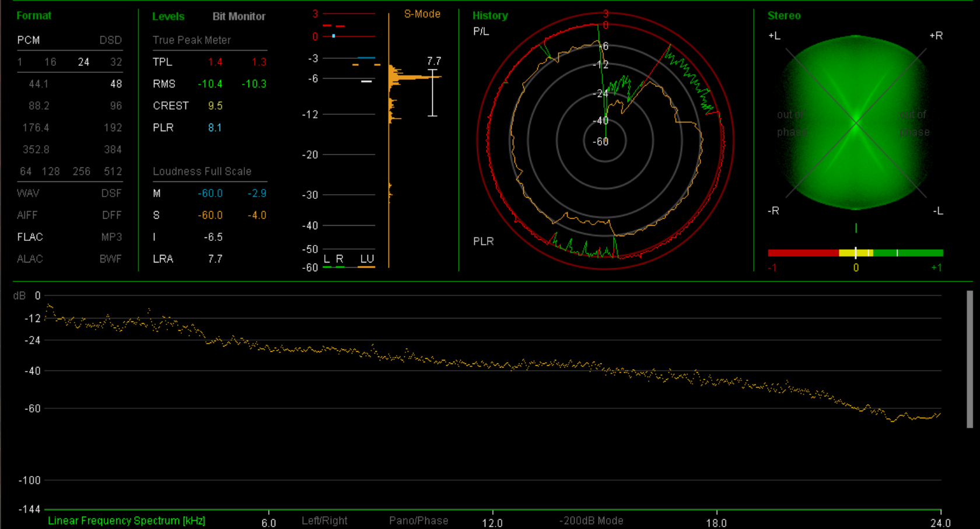Image resolution: width=980 pixels, height=529 pixels.
Task: Click the integrated loudness value -6.5
Action: click(x=213, y=237)
